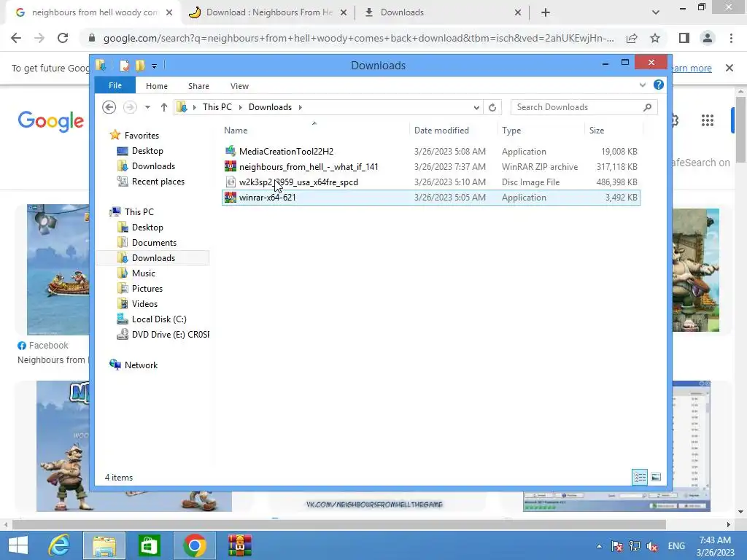
Task: Select the neighbours_from_hell ZIP archive icon
Action: point(231,167)
